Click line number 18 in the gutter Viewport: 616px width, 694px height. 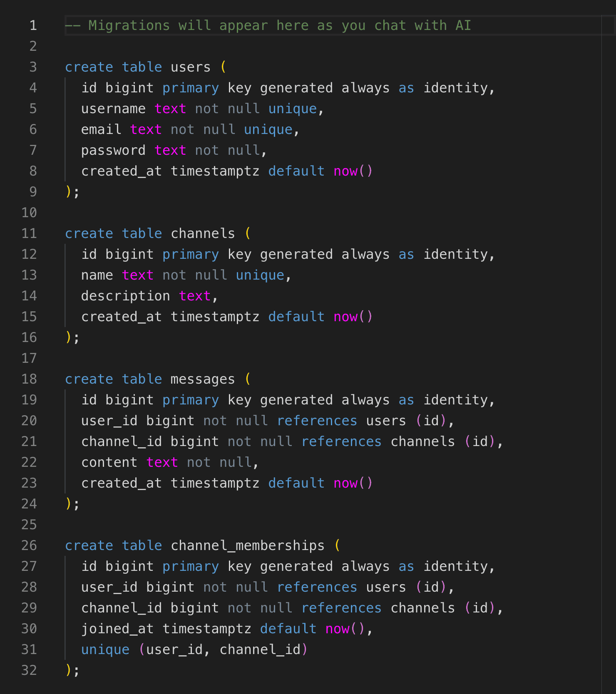pos(29,379)
